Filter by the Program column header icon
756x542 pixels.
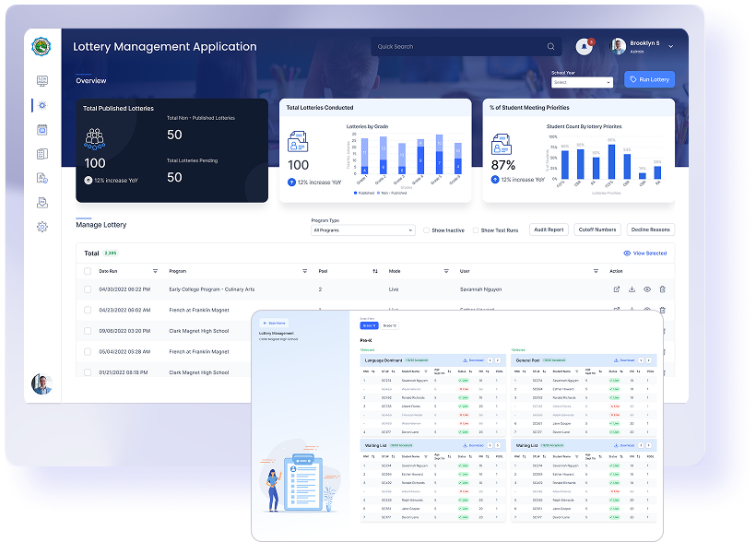click(305, 271)
